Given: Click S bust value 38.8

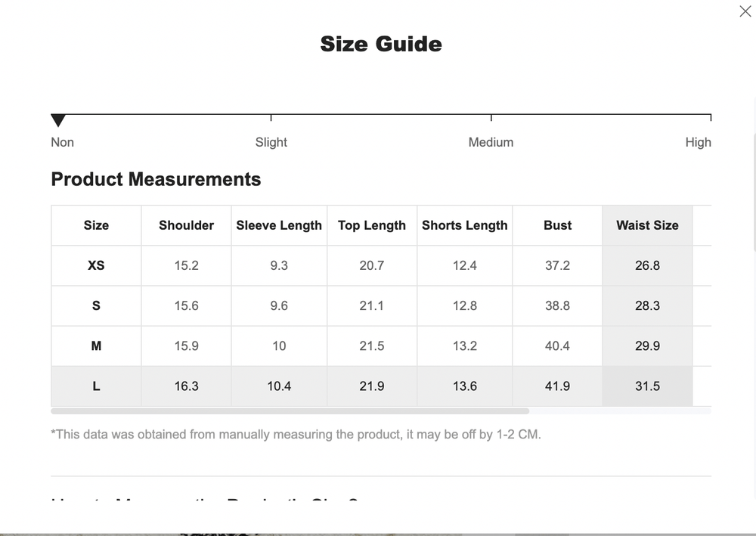Looking at the screenshot, I should click(557, 305).
